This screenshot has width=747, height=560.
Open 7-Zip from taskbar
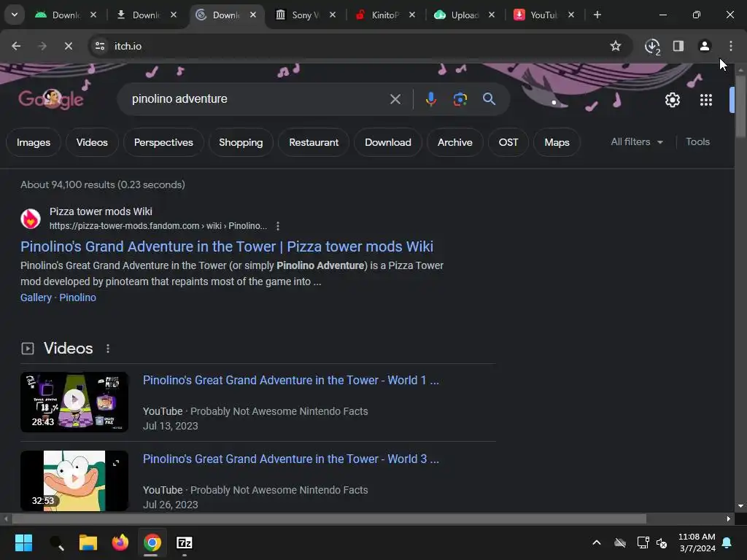coord(185,542)
